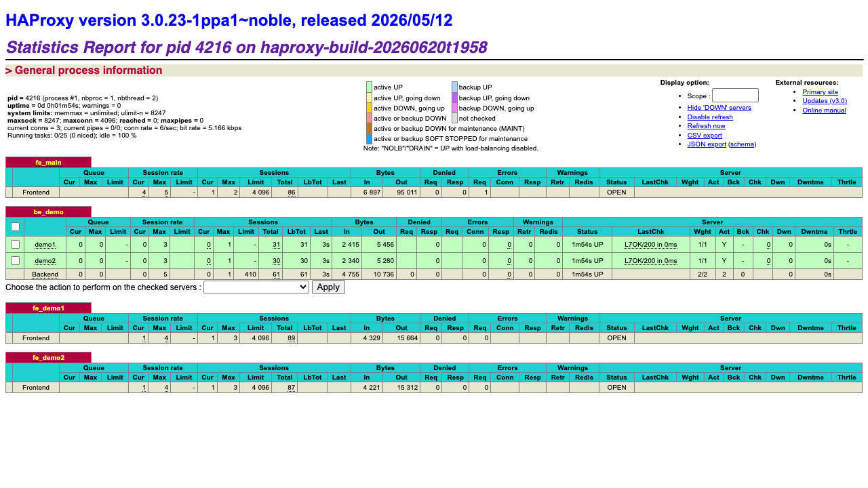The height and width of the screenshot is (488, 868).
Task: Click the be_demo proxy title
Action: (x=48, y=212)
